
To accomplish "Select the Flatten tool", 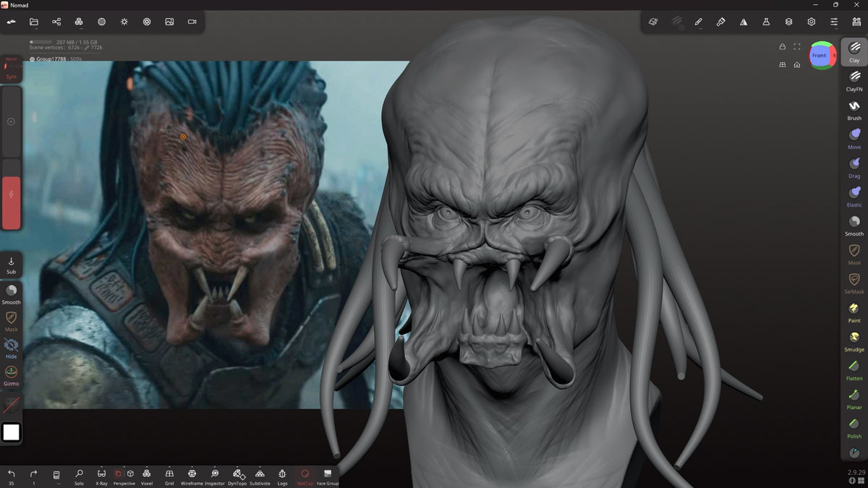I will click(854, 369).
